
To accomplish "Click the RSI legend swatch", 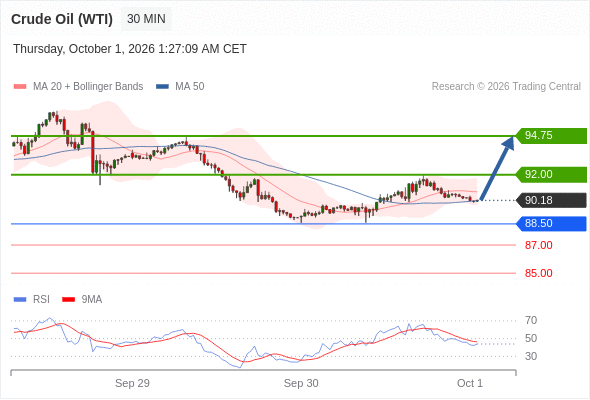I will pos(20,300).
